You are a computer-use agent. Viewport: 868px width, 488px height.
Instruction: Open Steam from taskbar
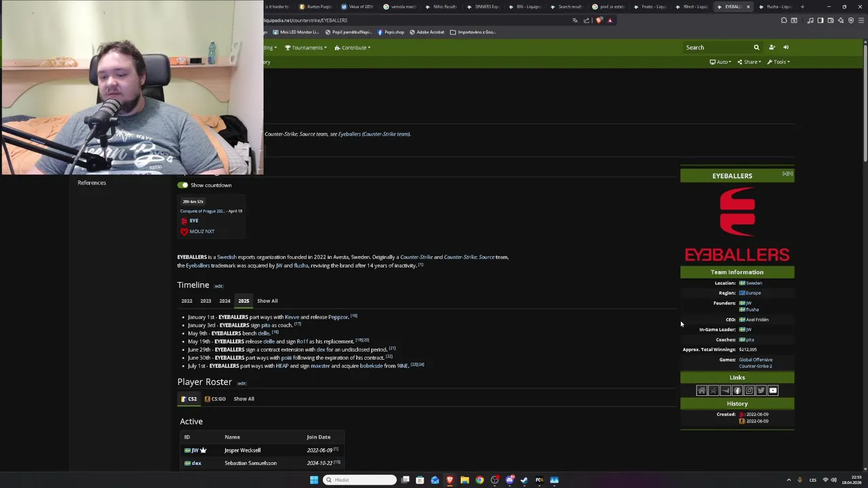(x=524, y=480)
